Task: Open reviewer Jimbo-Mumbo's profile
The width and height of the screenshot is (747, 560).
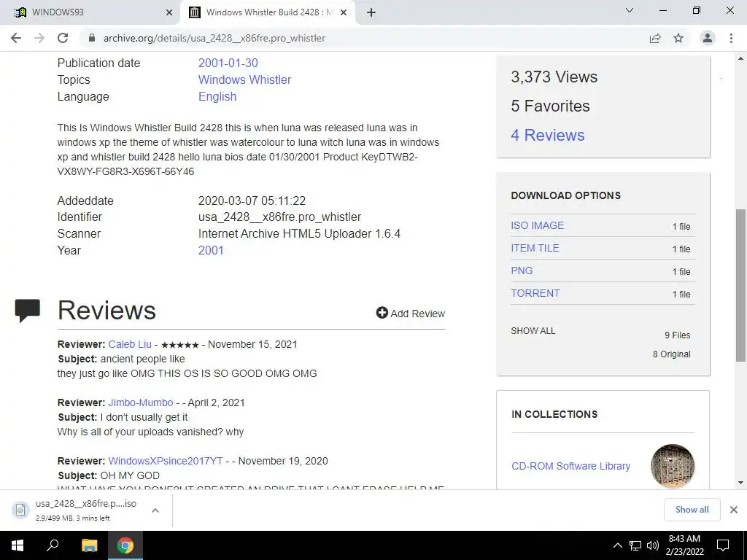Action: (x=141, y=402)
